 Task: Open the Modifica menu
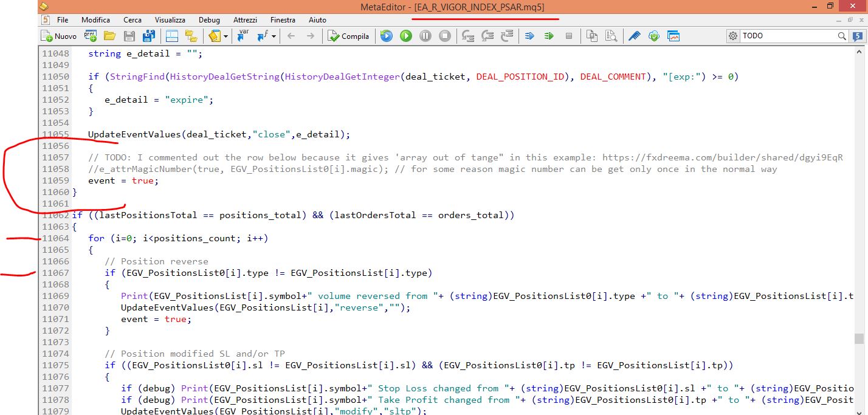tap(96, 20)
